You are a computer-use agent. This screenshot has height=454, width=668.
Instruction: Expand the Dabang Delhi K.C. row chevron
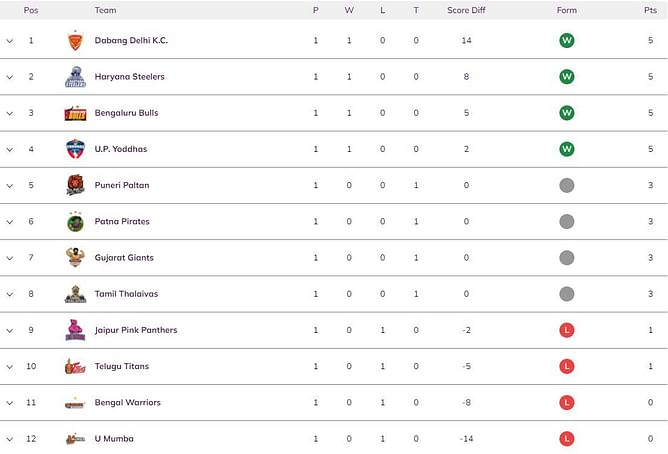[10, 41]
